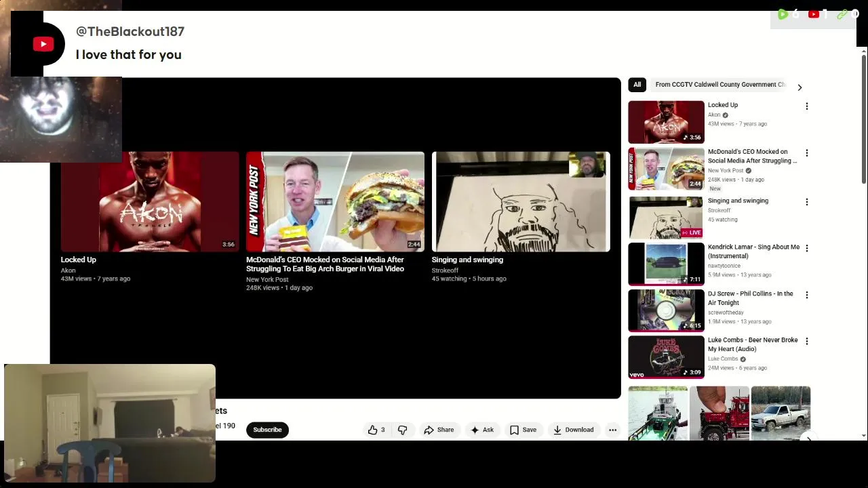868x488 pixels.
Task: Select the From CCGTV Caldwell County Government chip
Action: 720,85
